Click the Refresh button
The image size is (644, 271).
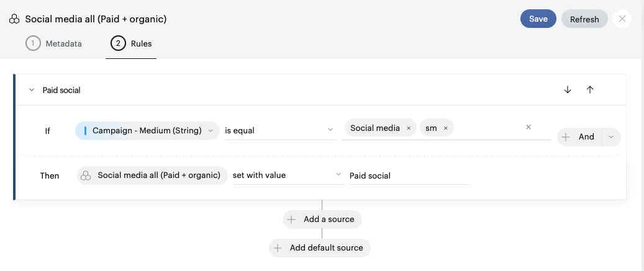coord(584,19)
